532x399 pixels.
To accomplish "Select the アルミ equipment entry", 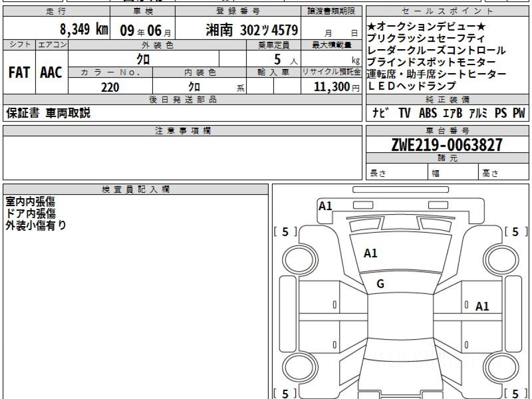I will click(x=479, y=113).
